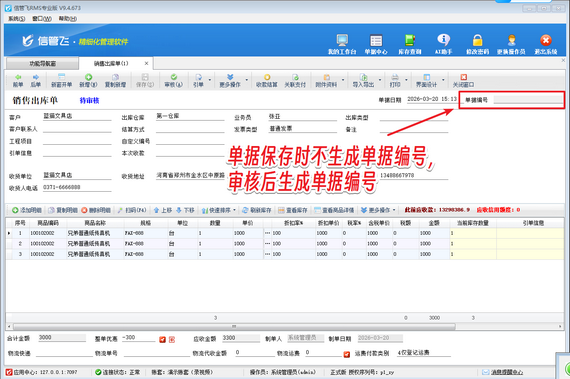This screenshot has width=570, height=379.
Task: Click 刷新库存 refresh icon
Action: click(x=257, y=210)
